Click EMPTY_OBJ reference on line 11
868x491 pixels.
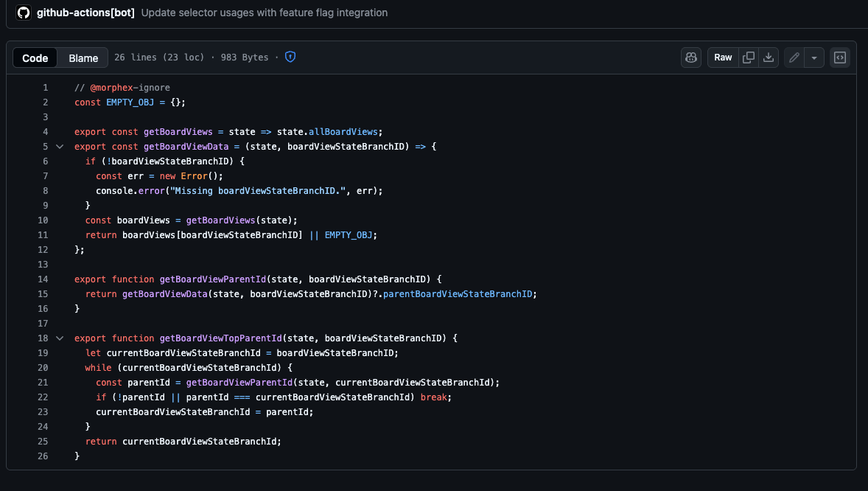[349, 235]
